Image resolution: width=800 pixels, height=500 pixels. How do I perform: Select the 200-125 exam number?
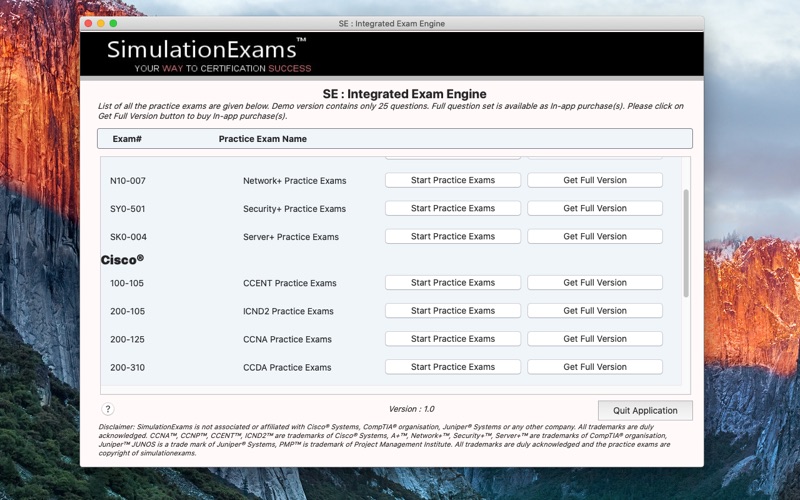click(x=127, y=339)
